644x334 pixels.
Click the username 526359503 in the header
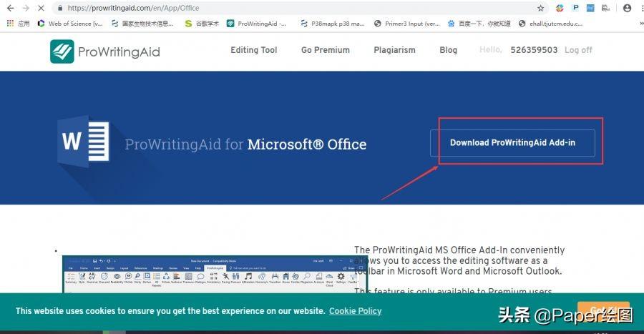(x=534, y=50)
